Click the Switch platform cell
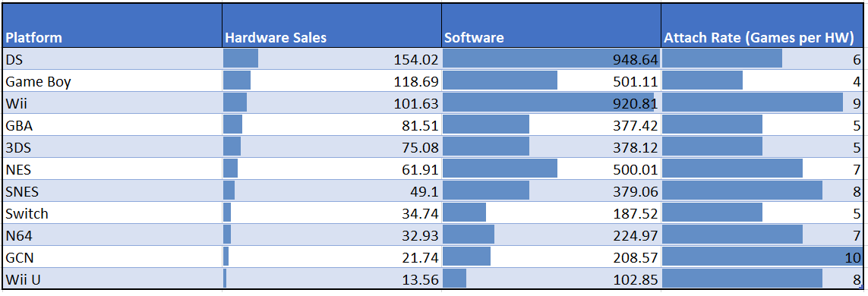This screenshot has height=296, width=868. pyautogui.click(x=112, y=213)
